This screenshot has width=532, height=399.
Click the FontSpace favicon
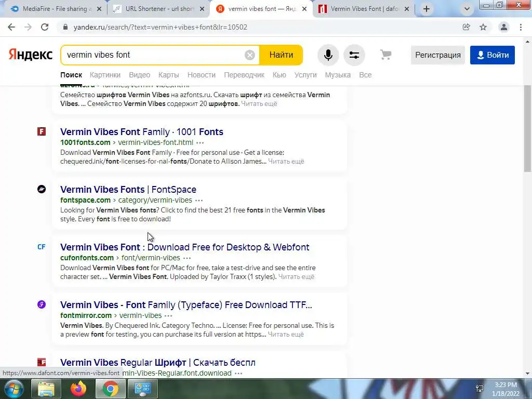pyautogui.click(x=42, y=189)
